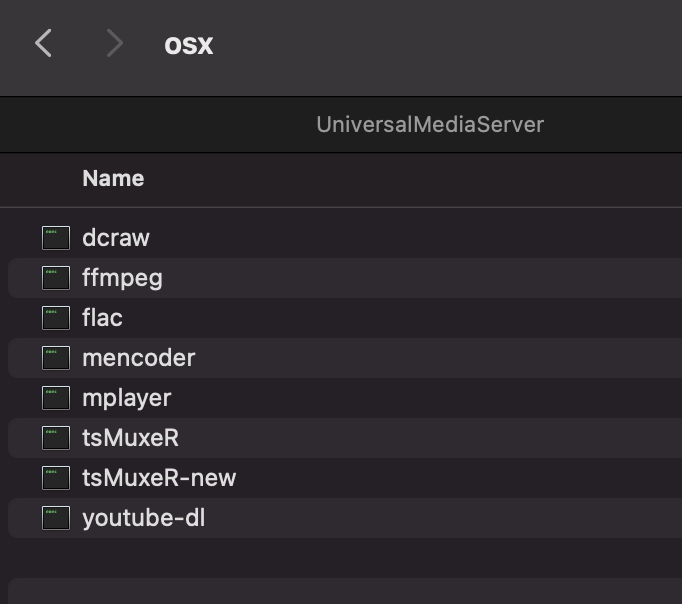Select the ffmpeg file row
Image resolution: width=682 pixels, height=604 pixels.
(345, 278)
